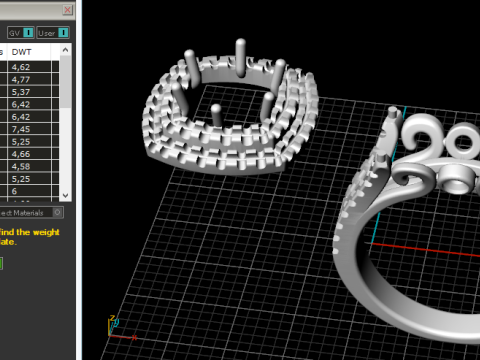This screenshot has height=360, width=480.
Task: Select the 4,77 DWT cell
Action: [x=29, y=80]
